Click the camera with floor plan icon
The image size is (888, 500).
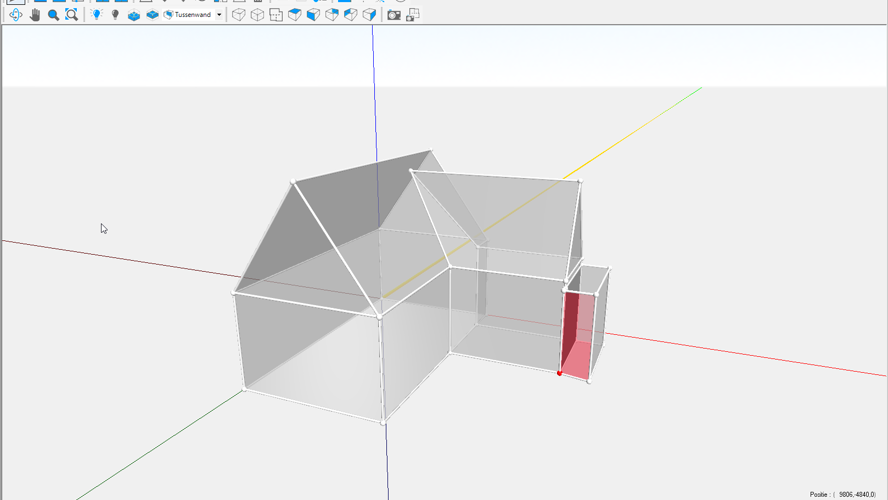413,15
